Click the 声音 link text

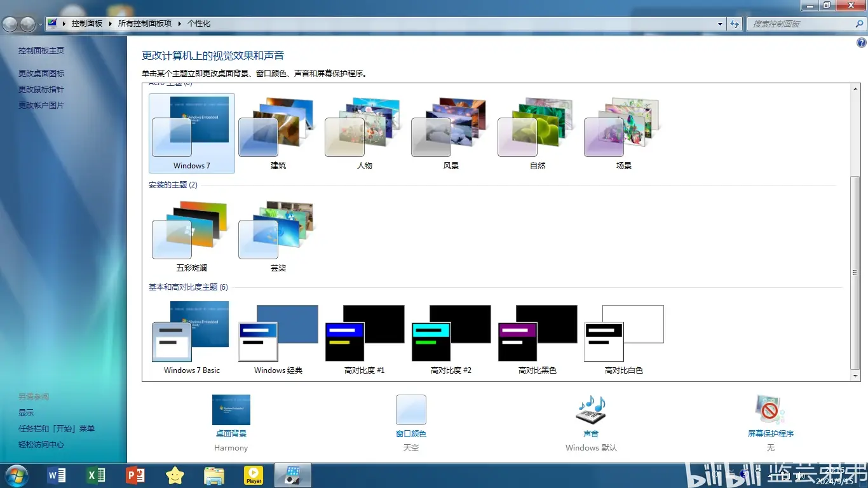coord(591,434)
